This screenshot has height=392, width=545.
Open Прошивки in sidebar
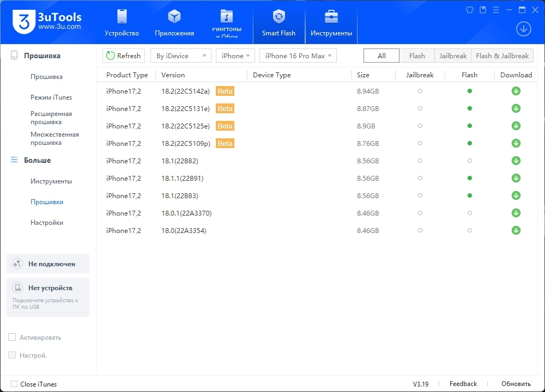47,202
